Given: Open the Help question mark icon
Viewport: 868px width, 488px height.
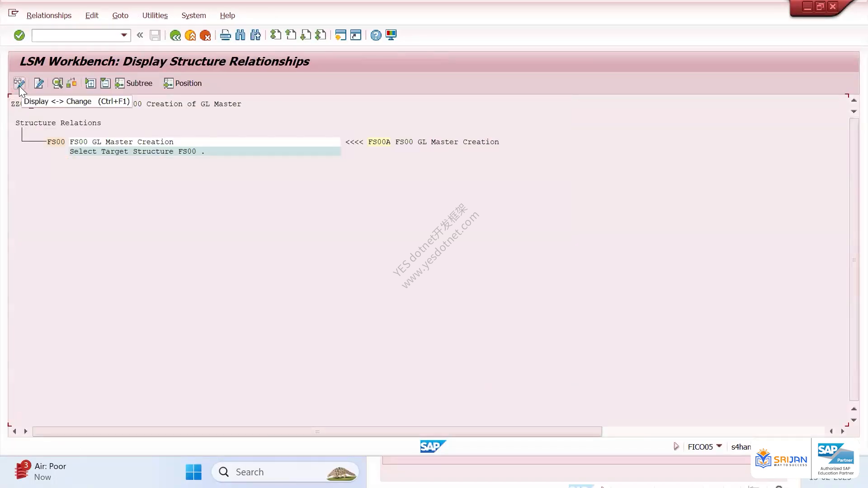Looking at the screenshot, I should tap(376, 35).
